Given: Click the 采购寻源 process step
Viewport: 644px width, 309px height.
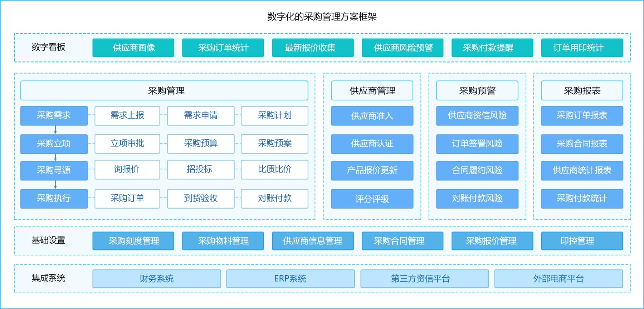Looking at the screenshot, I should click(54, 170).
